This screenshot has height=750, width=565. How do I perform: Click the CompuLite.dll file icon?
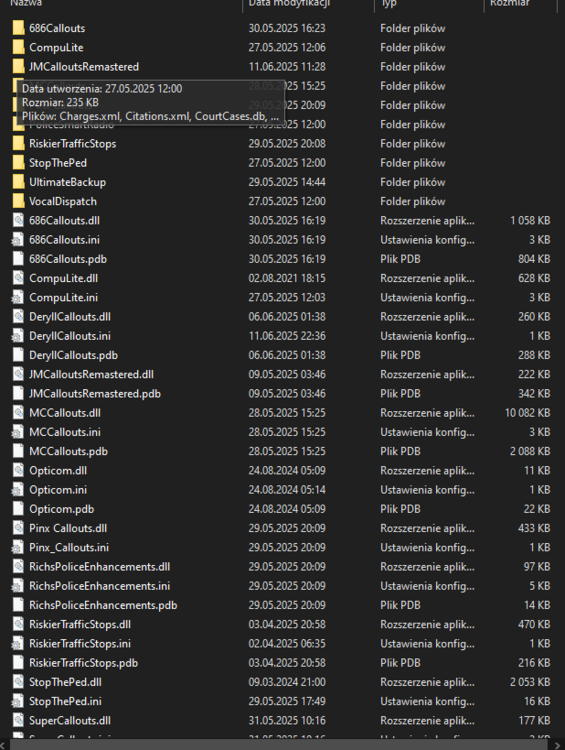pos(18,278)
